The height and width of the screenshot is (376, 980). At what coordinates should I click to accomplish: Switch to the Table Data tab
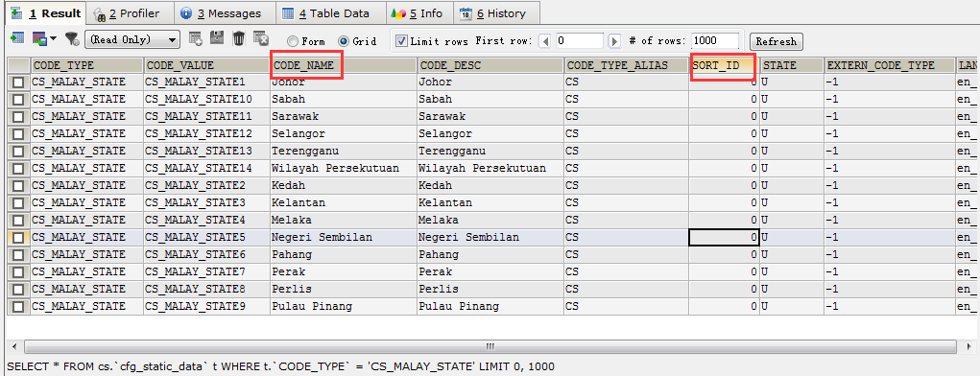point(325,13)
